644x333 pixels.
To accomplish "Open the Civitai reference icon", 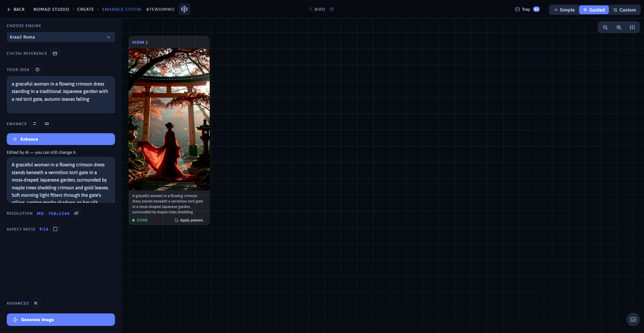I will [x=55, y=53].
